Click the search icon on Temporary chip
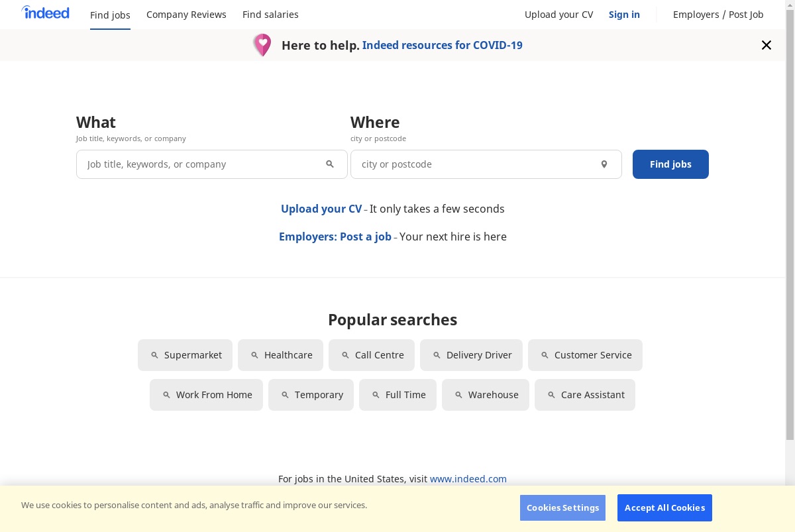Screen dimensions: 795x532 pyautogui.click(x=285, y=395)
